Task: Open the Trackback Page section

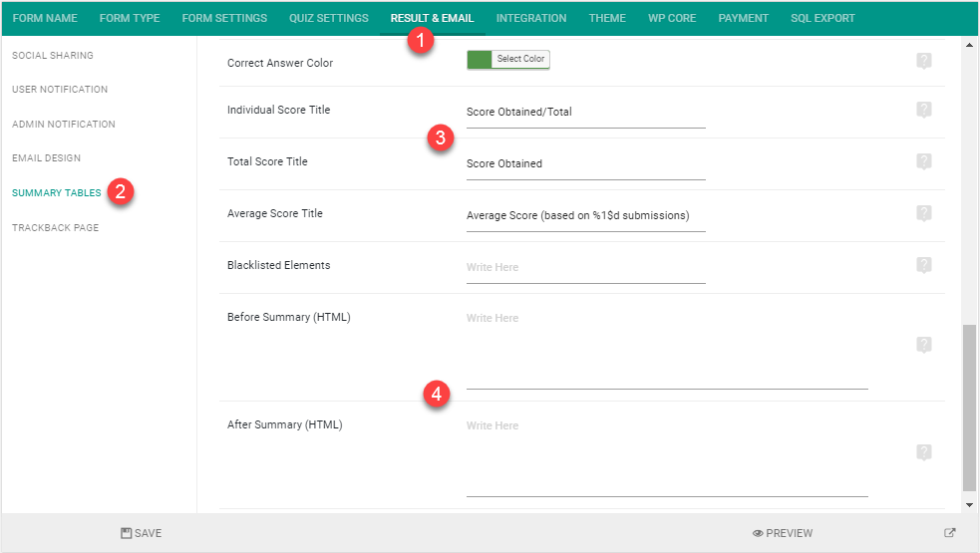Action: (x=56, y=227)
